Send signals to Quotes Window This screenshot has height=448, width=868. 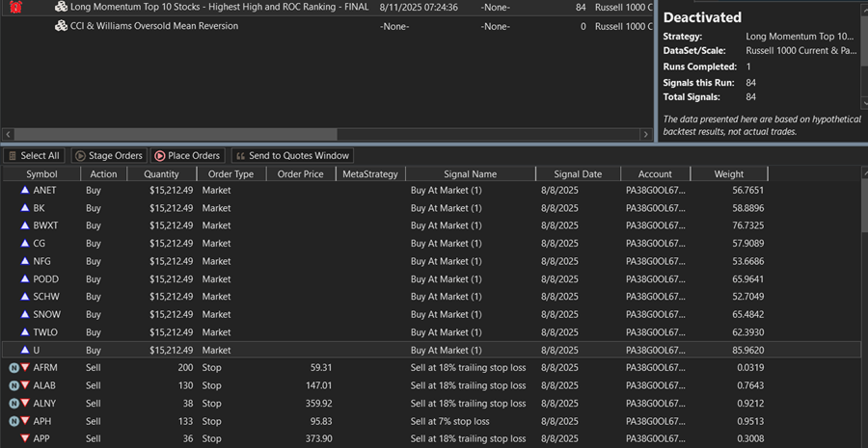point(292,156)
